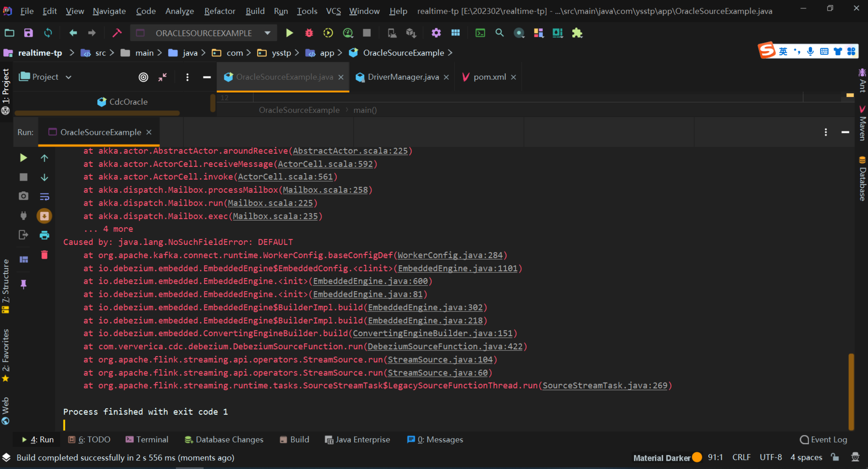Open Database Changes tool button
This screenshot has height=469, width=868.
coord(224,440)
